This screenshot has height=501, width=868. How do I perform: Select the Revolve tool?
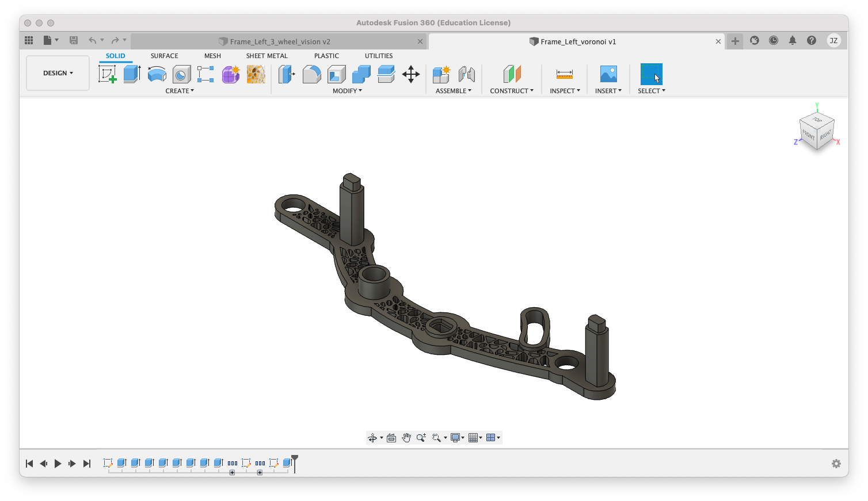pyautogui.click(x=157, y=74)
